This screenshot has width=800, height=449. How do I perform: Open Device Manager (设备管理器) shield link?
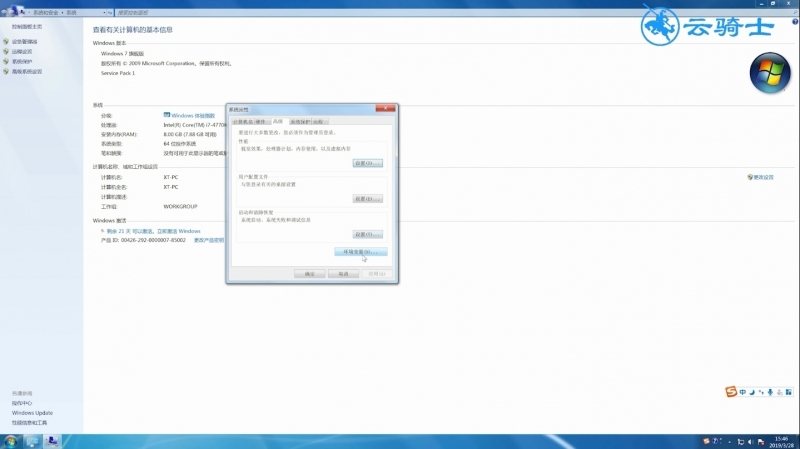[24, 42]
